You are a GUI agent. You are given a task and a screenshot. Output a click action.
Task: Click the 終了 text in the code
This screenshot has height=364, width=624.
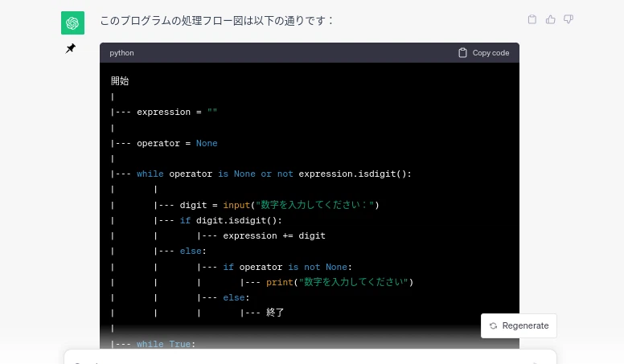point(275,313)
